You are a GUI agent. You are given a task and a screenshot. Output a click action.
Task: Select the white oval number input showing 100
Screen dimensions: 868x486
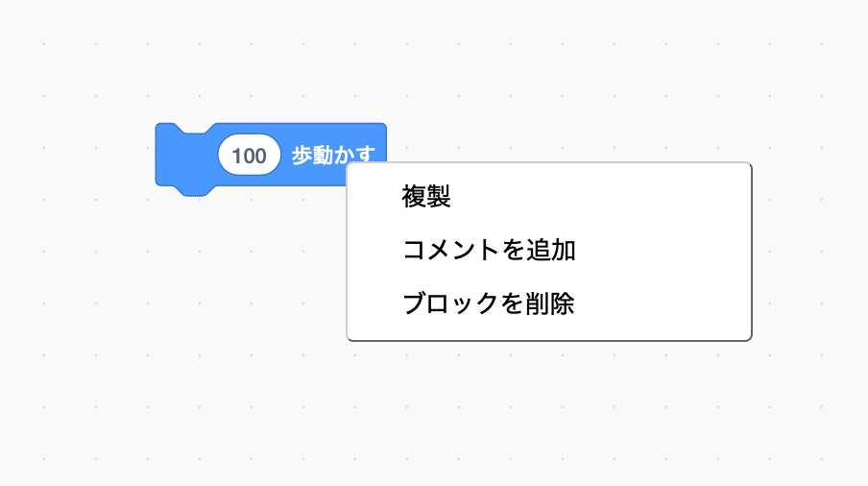[x=249, y=156]
